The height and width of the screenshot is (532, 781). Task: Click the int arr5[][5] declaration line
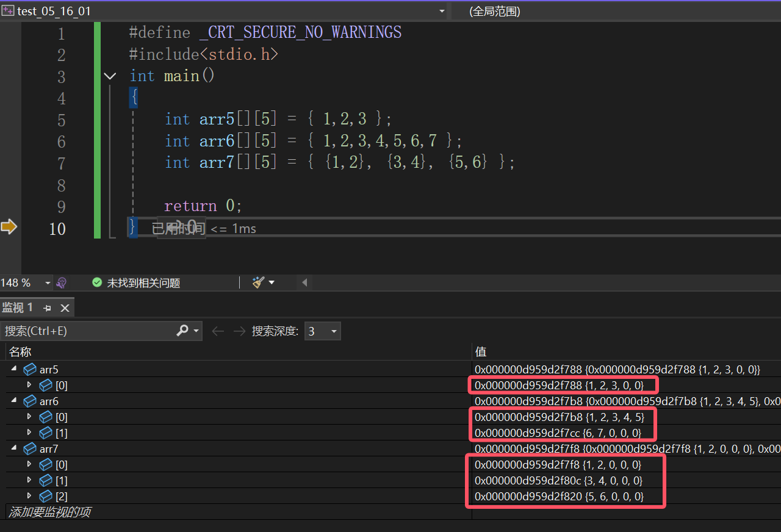tap(278, 119)
